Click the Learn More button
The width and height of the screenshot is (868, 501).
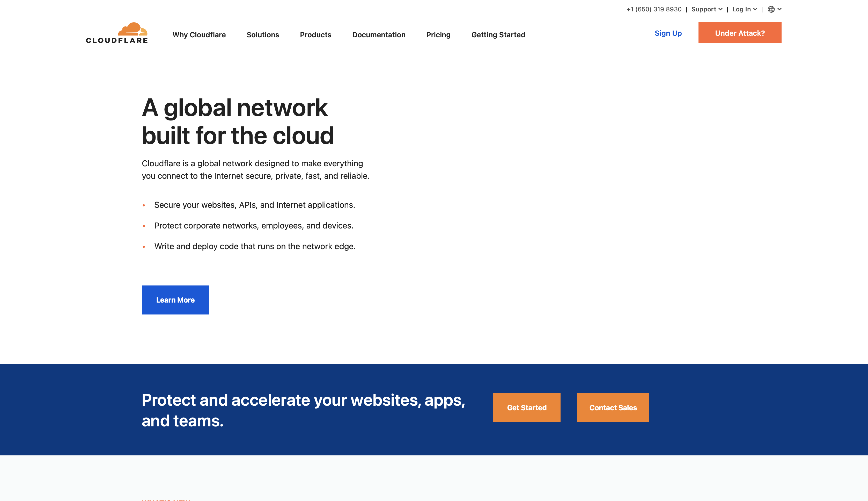tap(175, 300)
